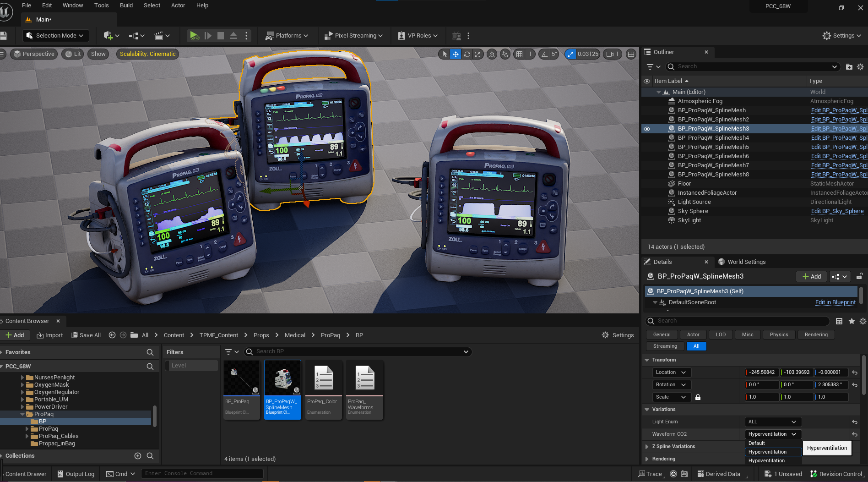Viewport: 868px width, 482px height.
Task: Reset Location to default arrow
Action: tap(854, 372)
